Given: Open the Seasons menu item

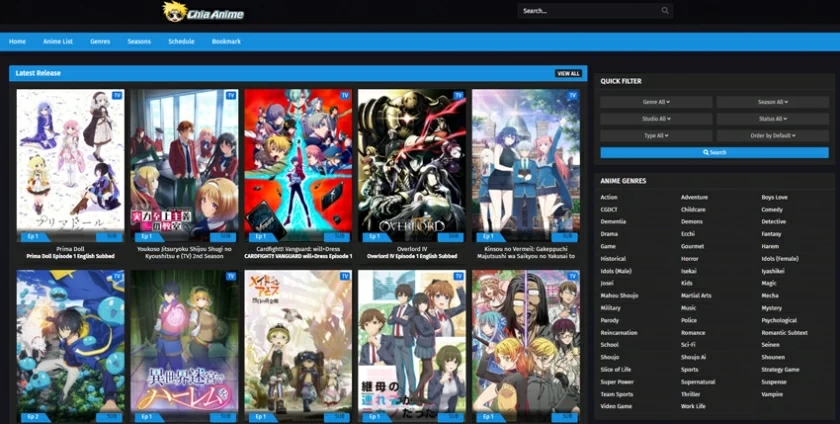Looking at the screenshot, I should [139, 41].
